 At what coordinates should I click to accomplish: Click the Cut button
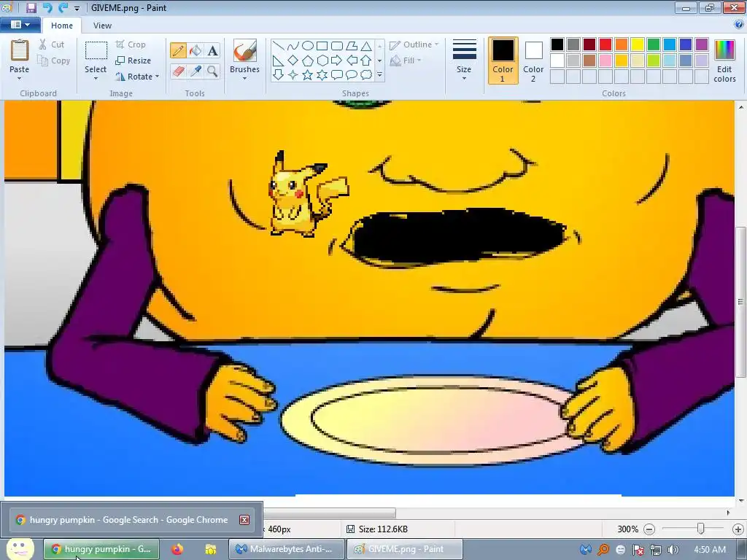(51, 44)
